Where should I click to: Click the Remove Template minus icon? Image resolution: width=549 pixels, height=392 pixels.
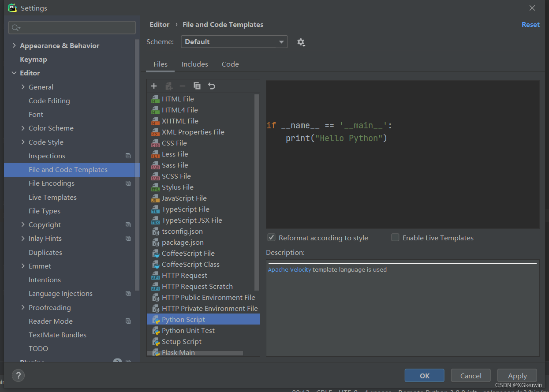183,86
